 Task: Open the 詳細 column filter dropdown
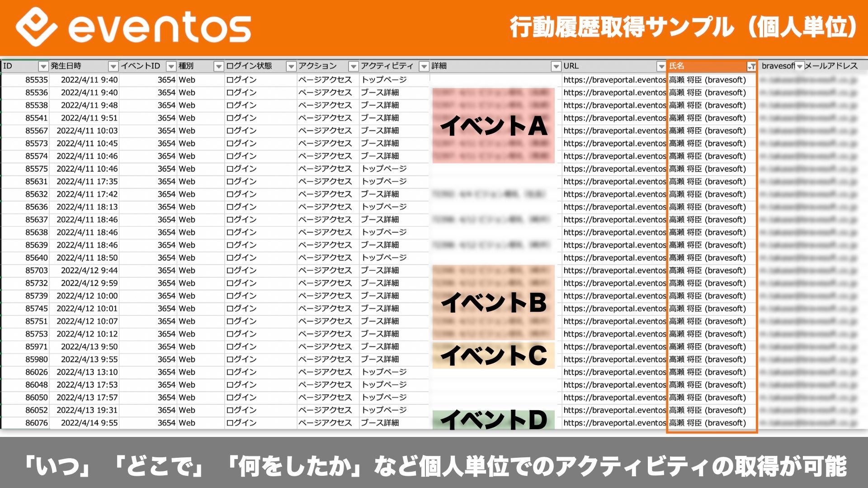pyautogui.click(x=556, y=67)
